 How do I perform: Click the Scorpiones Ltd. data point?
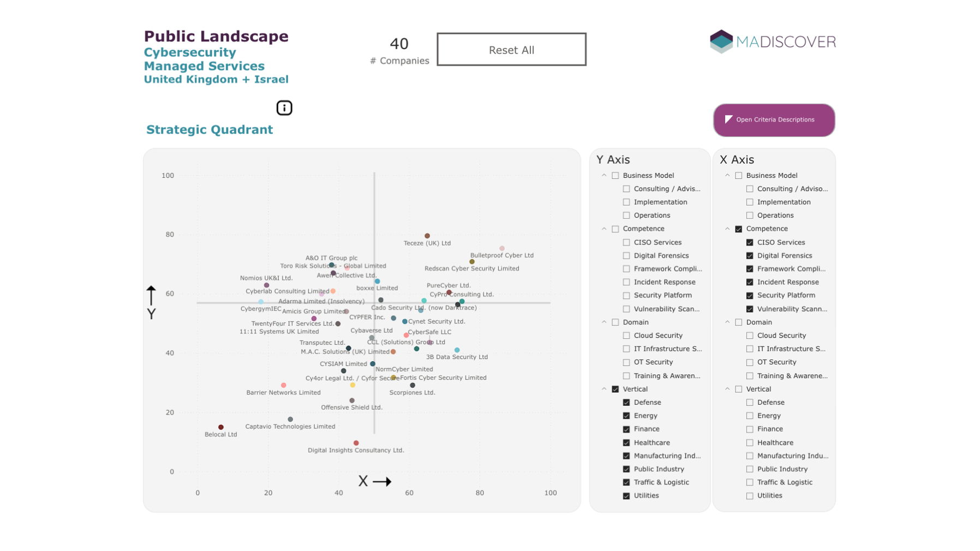point(413,385)
